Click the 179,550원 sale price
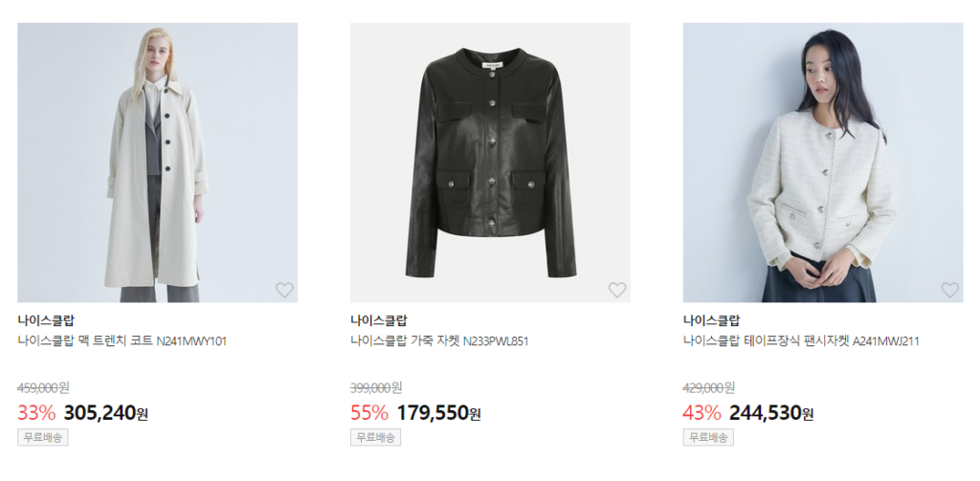 (x=438, y=413)
